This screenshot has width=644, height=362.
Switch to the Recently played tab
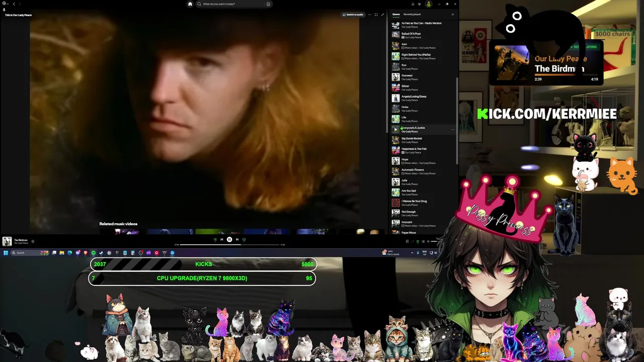(x=412, y=14)
